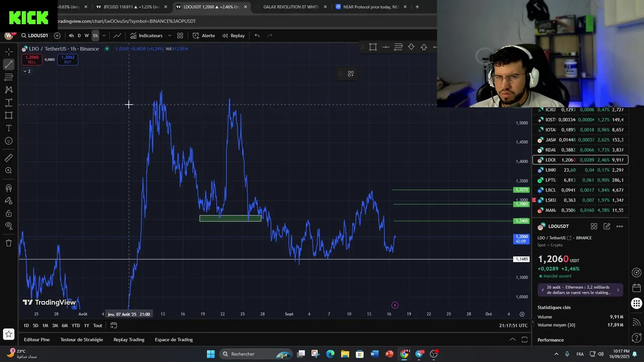Create an Alerte
This screenshot has width=644, height=362.
204,36
